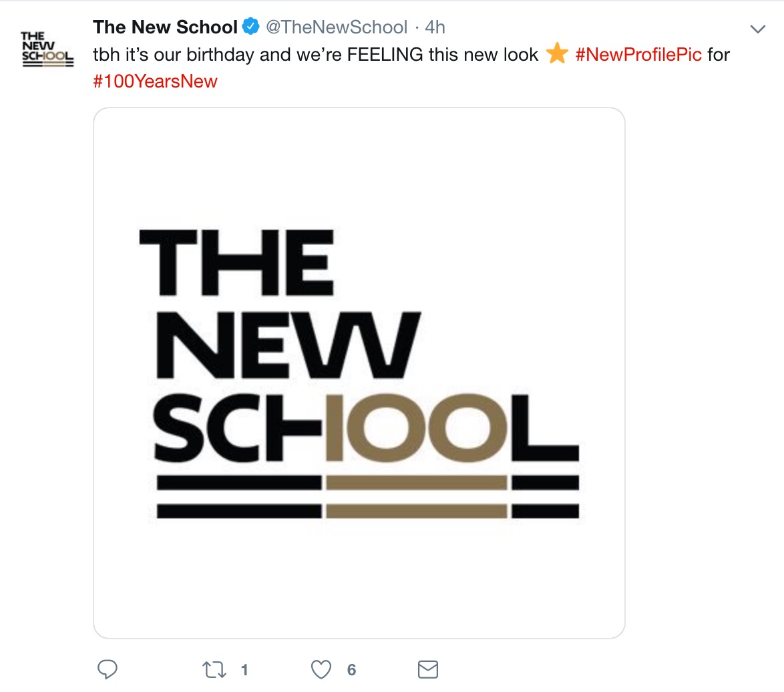
Task: Like the tweet with the heart icon
Action: [322, 669]
